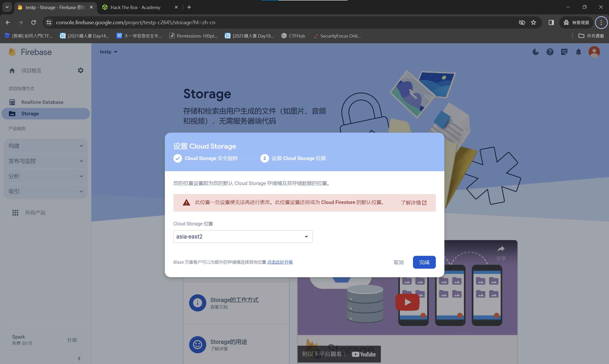This screenshot has height=364, width=609.
Task: Open the notifications bell
Action: click(578, 52)
